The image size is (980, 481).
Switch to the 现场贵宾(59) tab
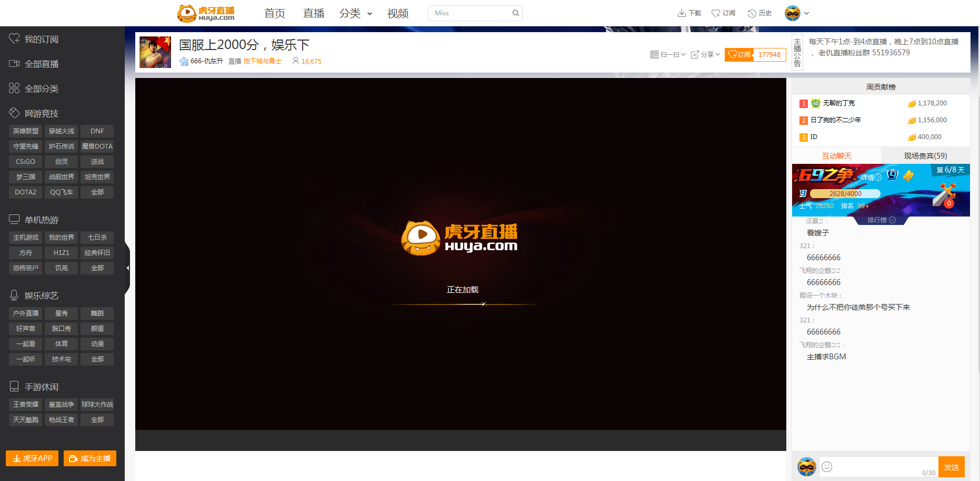(925, 155)
